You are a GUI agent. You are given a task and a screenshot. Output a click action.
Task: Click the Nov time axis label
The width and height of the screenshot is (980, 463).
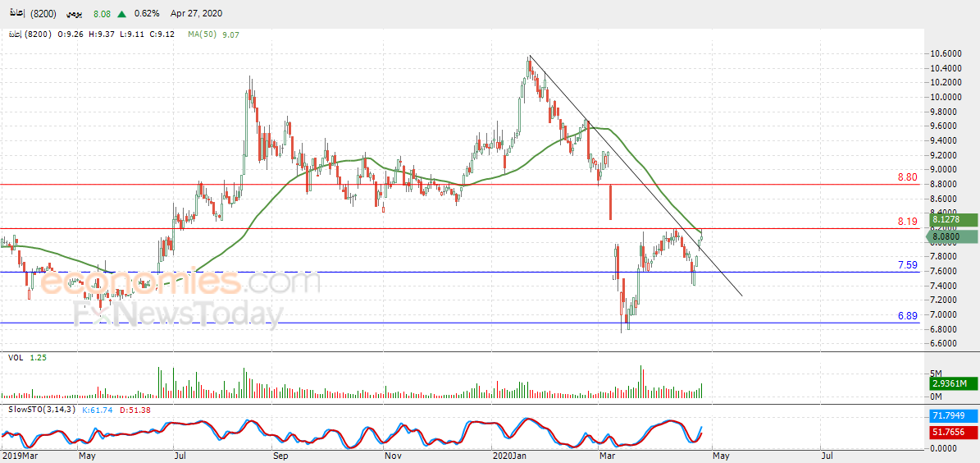tap(392, 456)
